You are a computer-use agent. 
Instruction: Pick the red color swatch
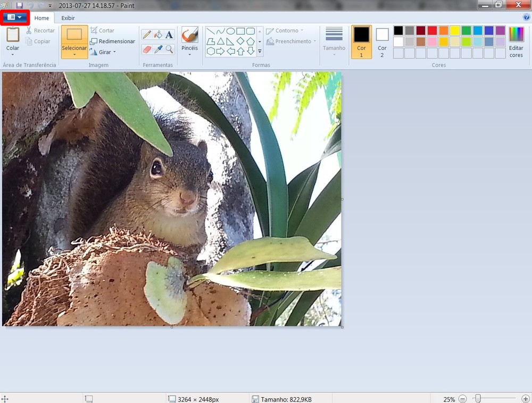tap(432, 29)
